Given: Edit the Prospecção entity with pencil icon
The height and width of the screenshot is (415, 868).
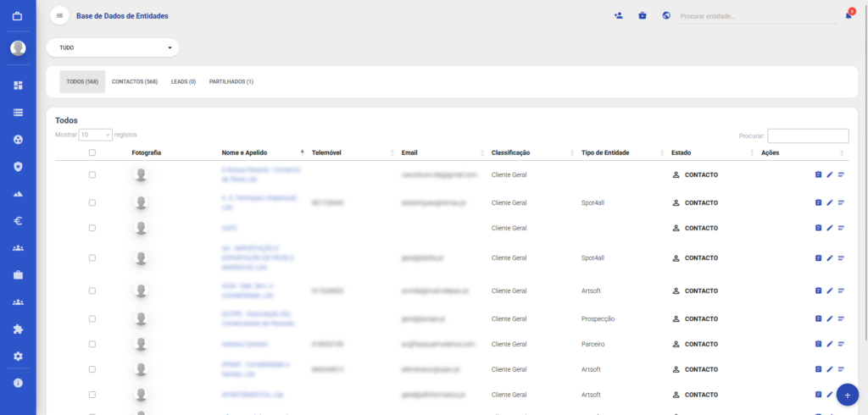Looking at the screenshot, I should pyautogui.click(x=829, y=318).
